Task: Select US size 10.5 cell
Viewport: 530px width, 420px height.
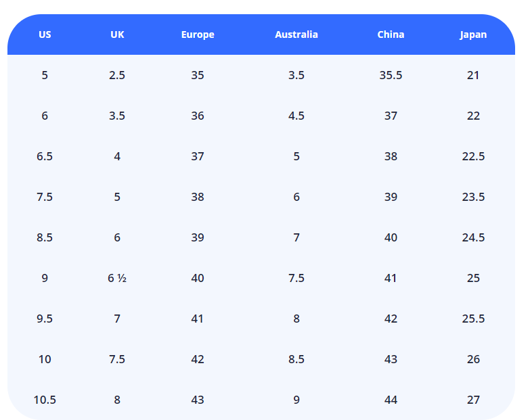Action: 45,400
